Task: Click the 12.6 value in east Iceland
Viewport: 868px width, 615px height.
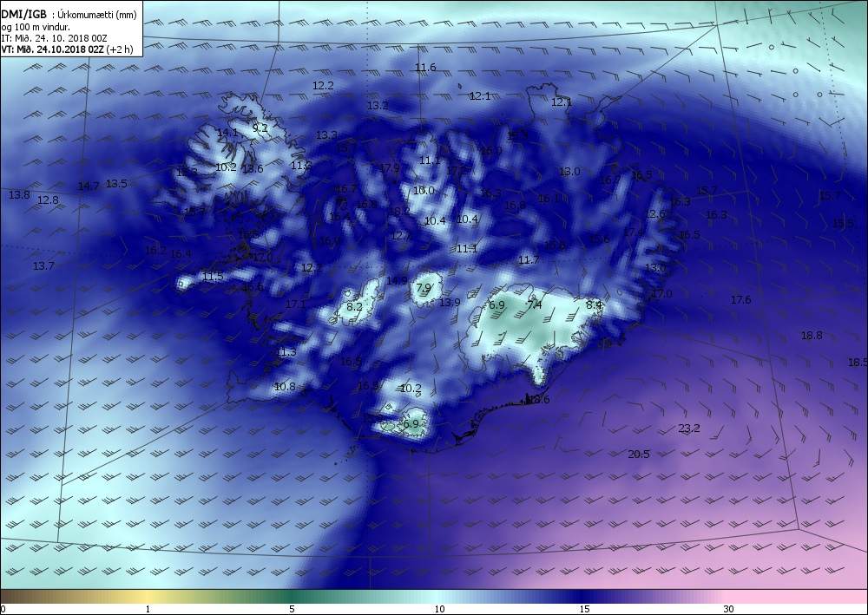Action: click(x=654, y=214)
